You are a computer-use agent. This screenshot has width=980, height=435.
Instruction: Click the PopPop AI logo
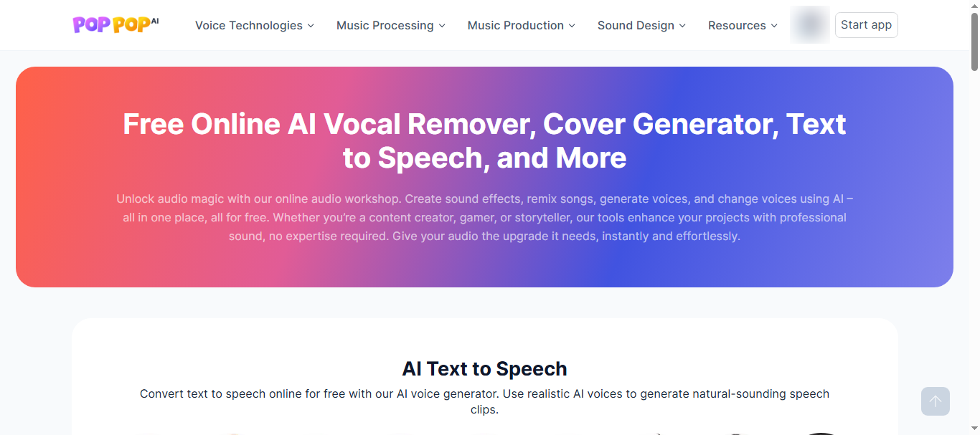click(116, 25)
